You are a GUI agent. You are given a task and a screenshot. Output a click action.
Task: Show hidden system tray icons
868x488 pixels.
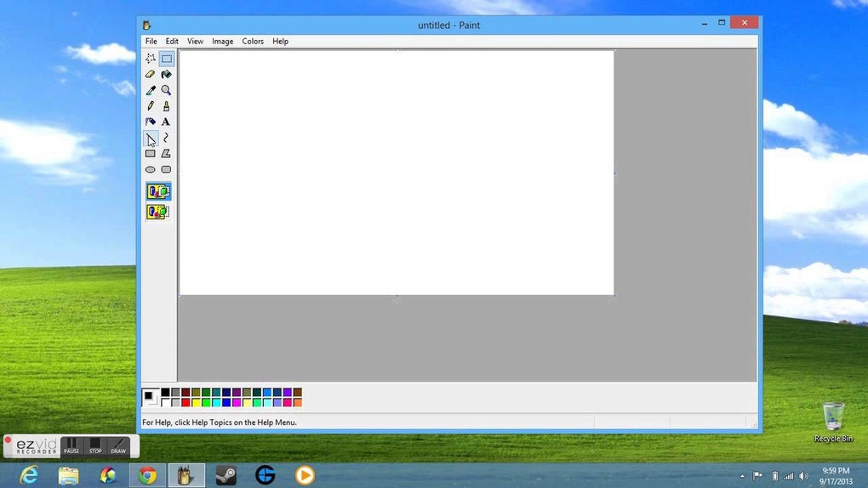(742, 476)
